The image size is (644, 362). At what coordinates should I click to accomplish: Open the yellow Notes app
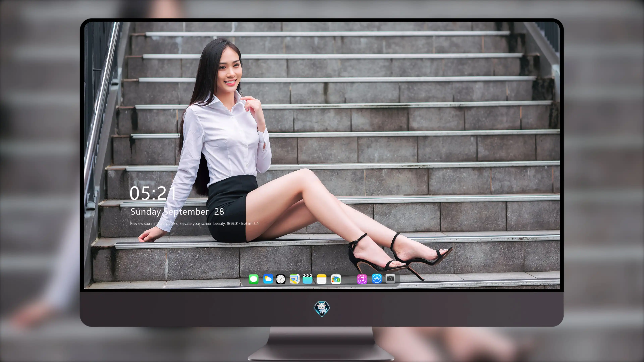click(x=321, y=279)
